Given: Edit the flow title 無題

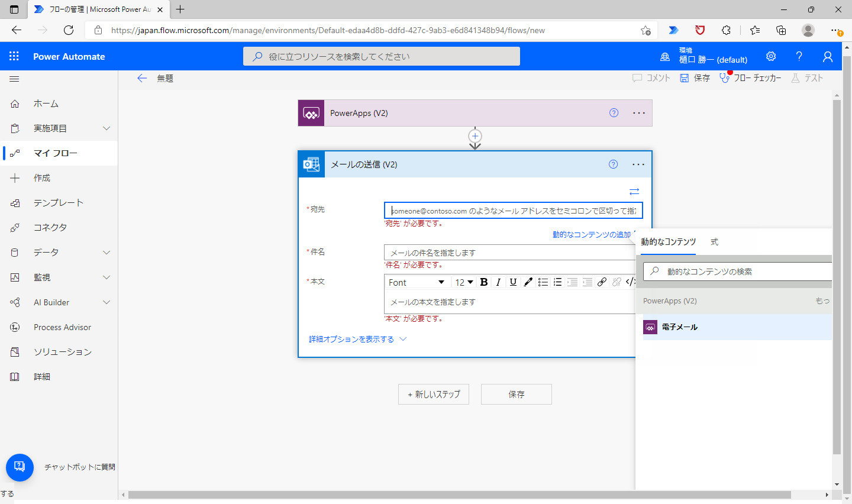Looking at the screenshot, I should click(x=165, y=78).
